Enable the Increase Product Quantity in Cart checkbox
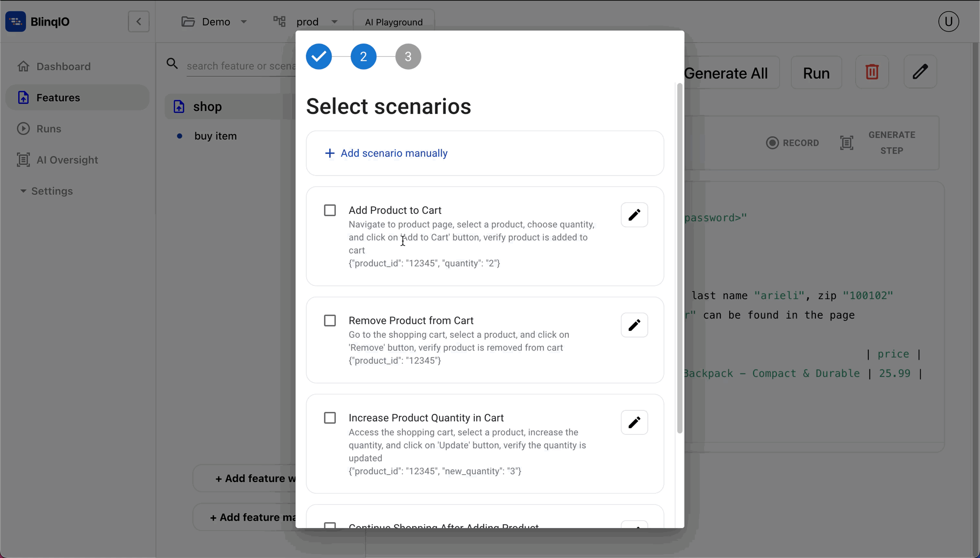980x558 pixels. tap(330, 417)
